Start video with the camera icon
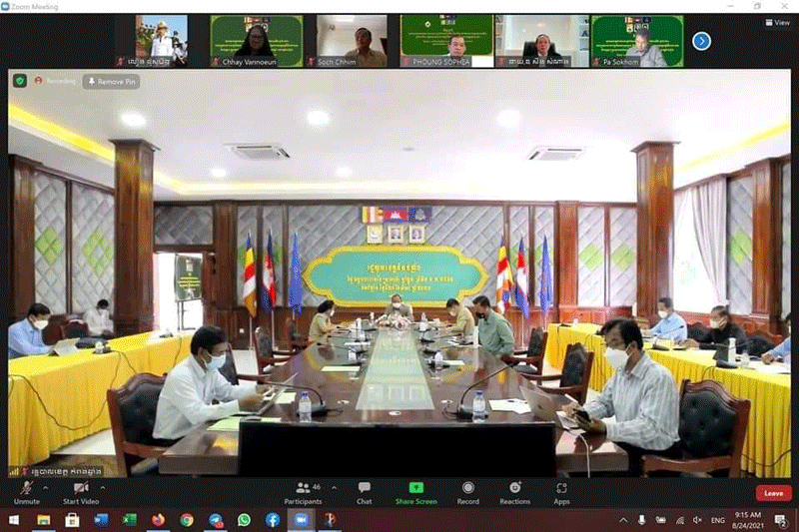This screenshot has height=532, width=799. (x=78, y=487)
